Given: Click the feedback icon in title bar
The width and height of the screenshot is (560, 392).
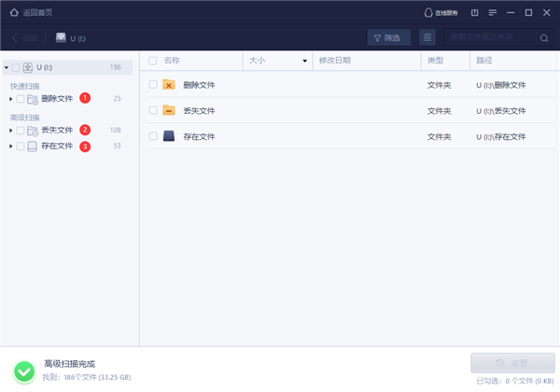Looking at the screenshot, I should pyautogui.click(x=474, y=12).
